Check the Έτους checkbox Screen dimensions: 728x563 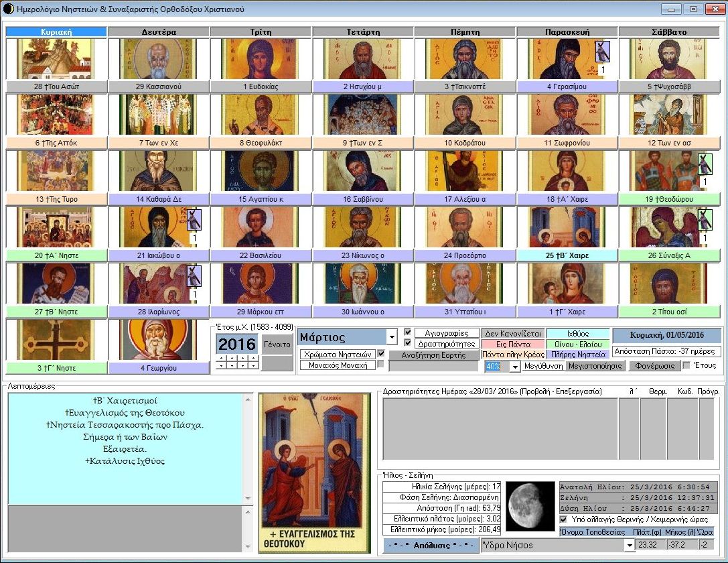click(x=686, y=365)
